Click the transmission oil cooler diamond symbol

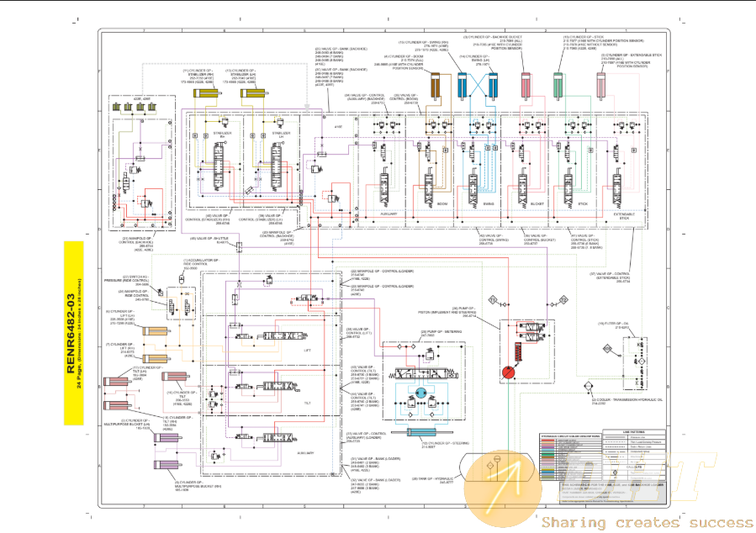pos(588,387)
